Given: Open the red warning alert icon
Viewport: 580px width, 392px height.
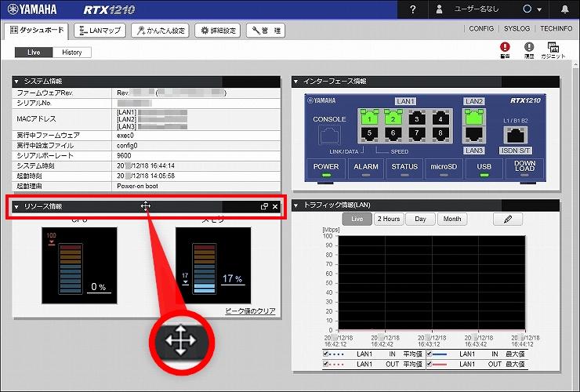Looking at the screenshot, I should pyautogui.click(x=505, y=47).
